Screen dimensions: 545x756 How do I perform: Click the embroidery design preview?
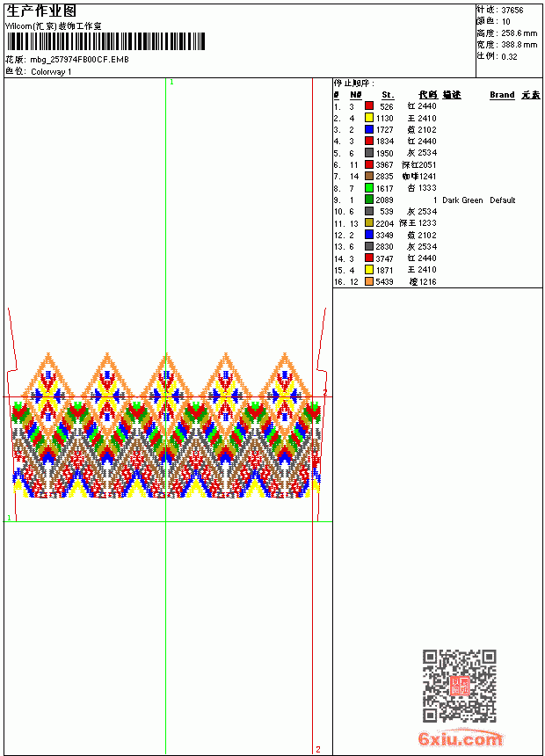(x=166, y=425)
